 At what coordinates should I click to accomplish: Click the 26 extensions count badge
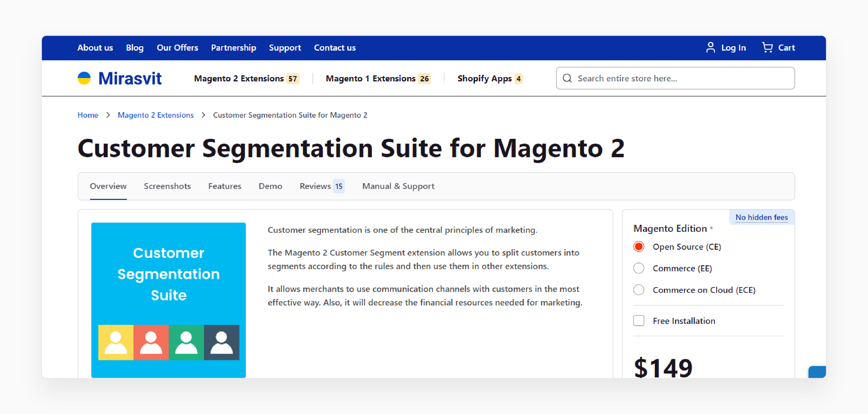[x=424, y=78]
